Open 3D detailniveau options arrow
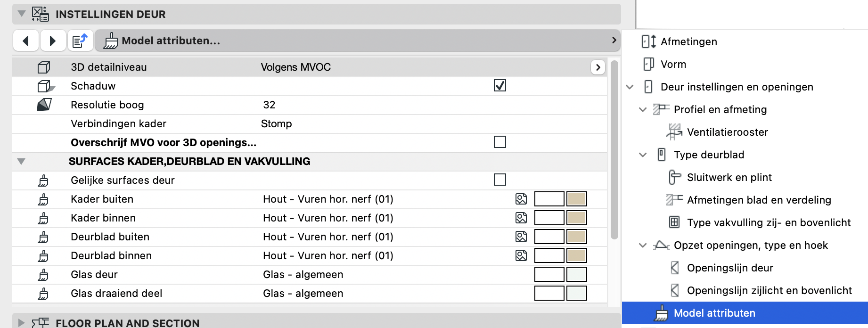 pos(598,67)
